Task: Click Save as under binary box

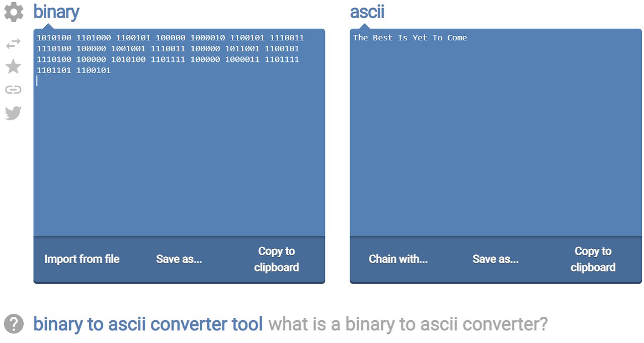Action: click(179, 259)
